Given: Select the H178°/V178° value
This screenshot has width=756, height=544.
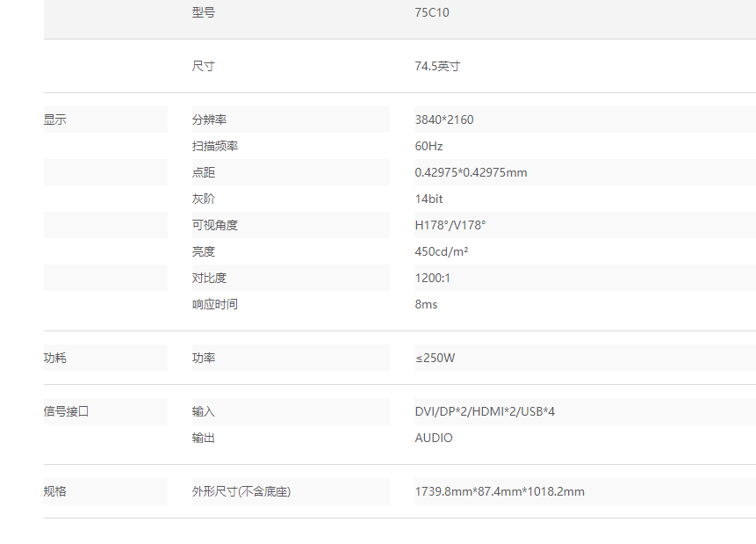Looking at the screenshot, I should click(x=450, y=225).
